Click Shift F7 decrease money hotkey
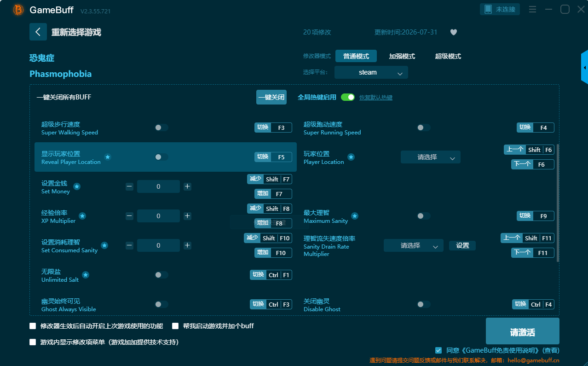Viewport: 588px width, 366px height. [x=270, y=179]
